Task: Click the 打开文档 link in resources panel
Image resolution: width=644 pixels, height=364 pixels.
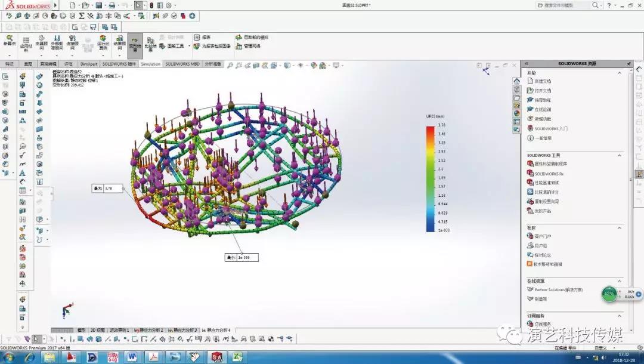Action: 539,91
